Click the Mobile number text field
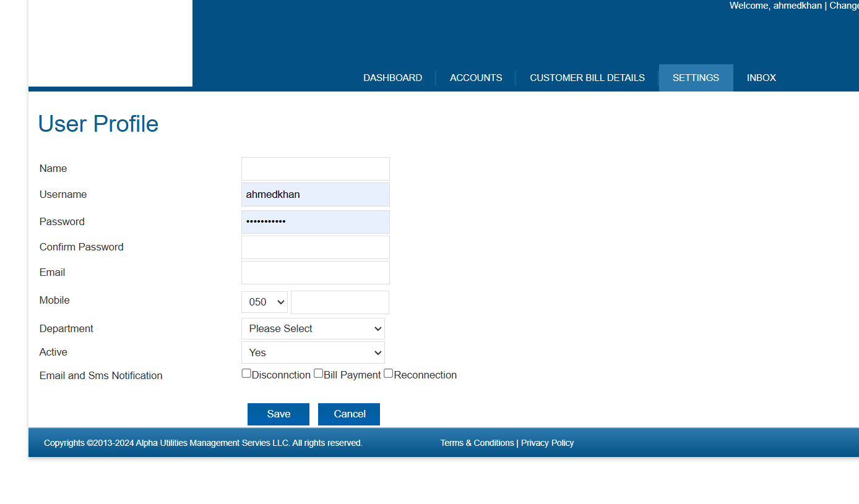 [x=340, y=302]
